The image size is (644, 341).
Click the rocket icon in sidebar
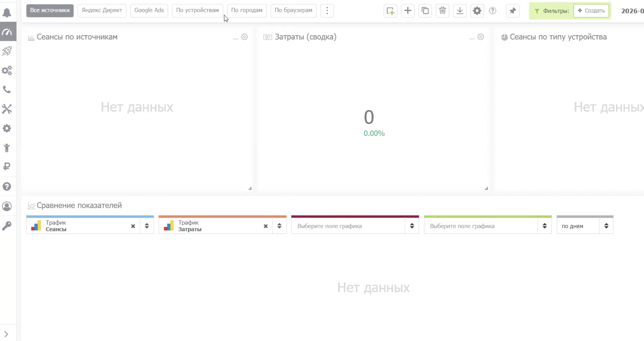tap(7, 51)
